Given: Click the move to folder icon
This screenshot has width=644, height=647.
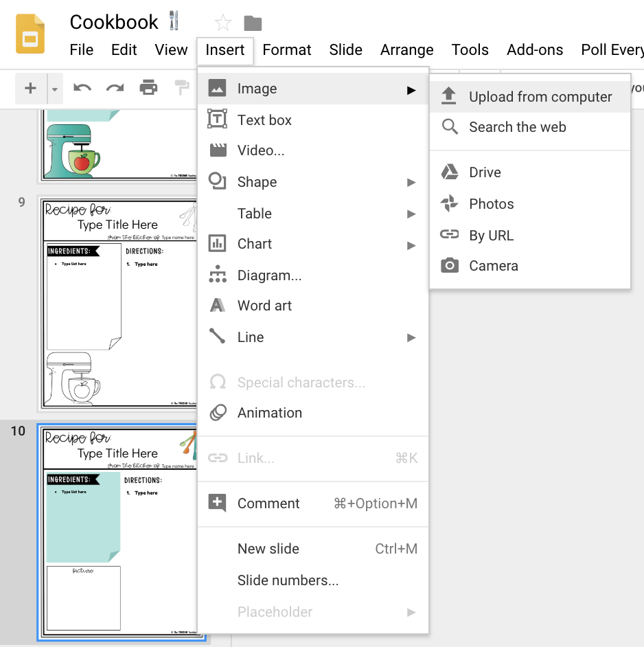Looking at the screenshot, I should point(253,22).
